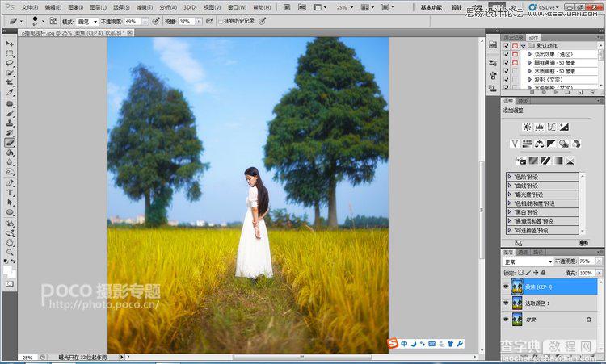Select the History Brush tool
Viewport: 606px width, 364px height.
pyautogui.click(x=10, y=133)
